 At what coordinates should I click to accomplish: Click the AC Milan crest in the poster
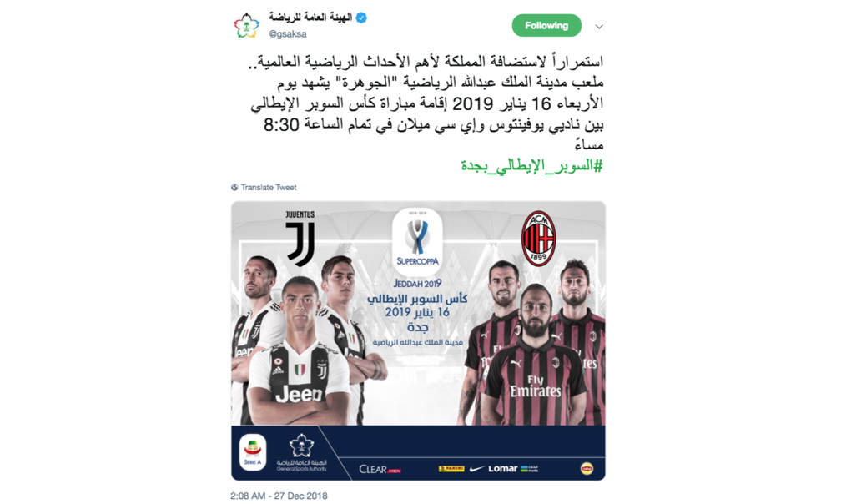coord(538,239)
